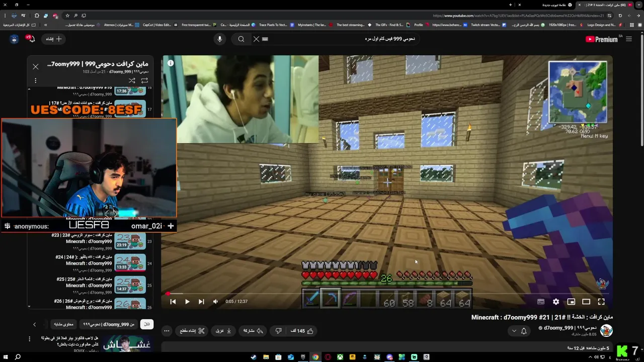The width and height of the screenshot is (644, 362).
Task: Open YouTube Premium home logo
Action: pos(601,39)
